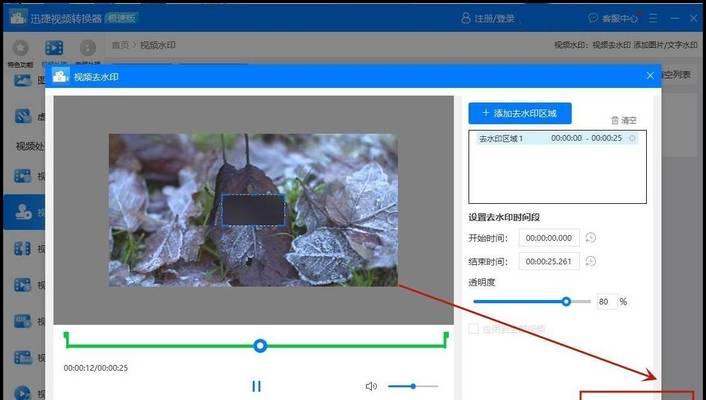Delete 去水印区域 1 with its row icon

pos(632,138)
